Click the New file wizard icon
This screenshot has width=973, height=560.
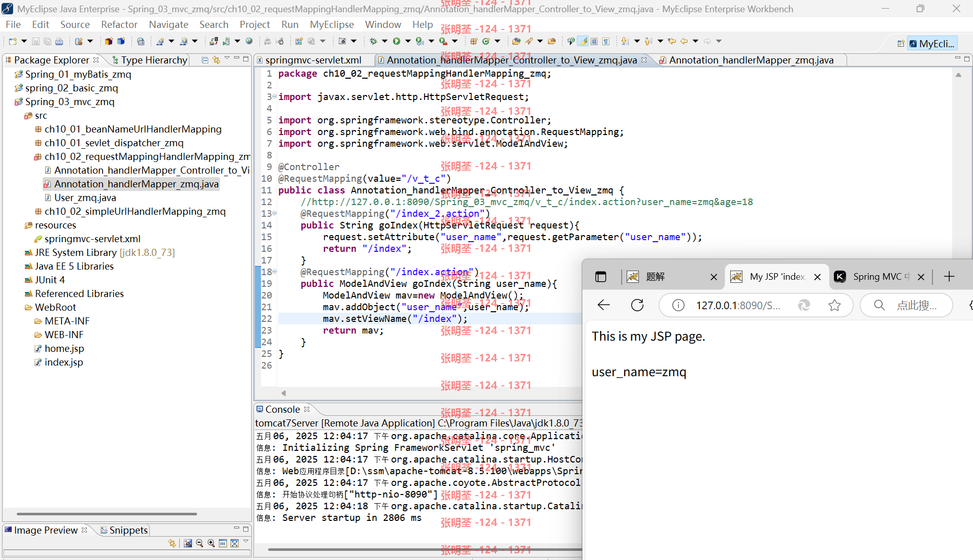(13, 42)
